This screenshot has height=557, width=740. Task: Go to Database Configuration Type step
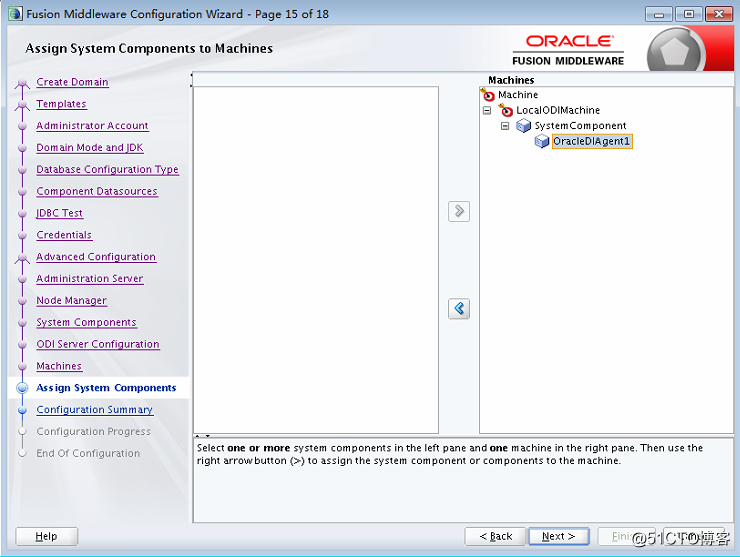(107, 169)
